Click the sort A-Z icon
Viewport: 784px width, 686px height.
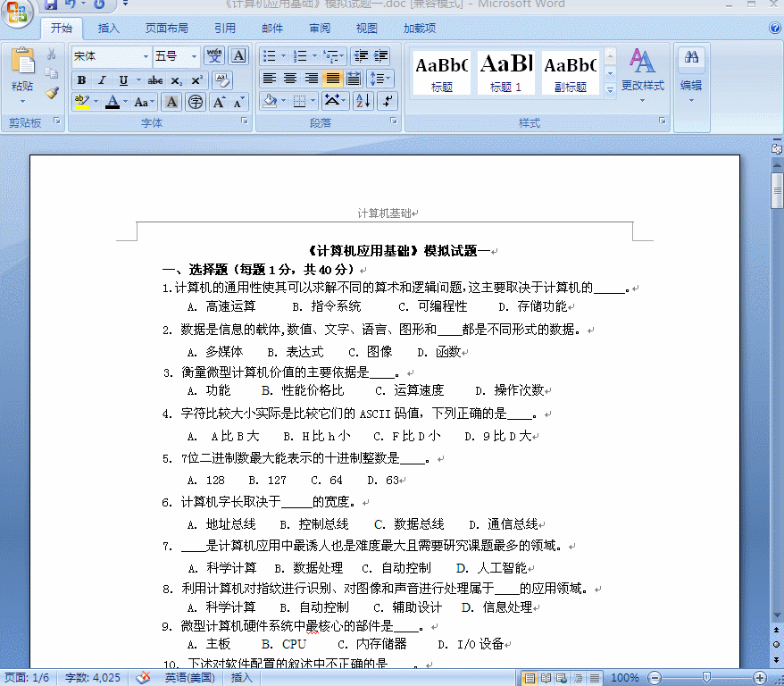pos(363,101)
